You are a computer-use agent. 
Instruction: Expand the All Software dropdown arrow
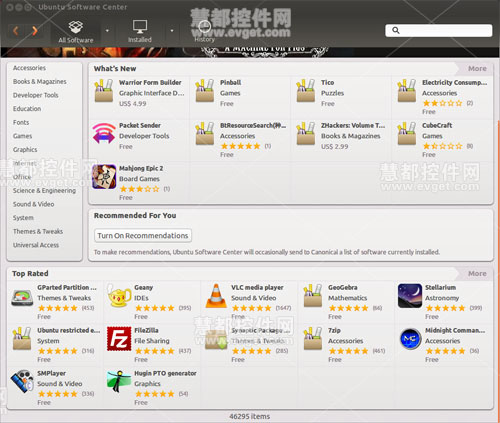[x=107, y=31]
